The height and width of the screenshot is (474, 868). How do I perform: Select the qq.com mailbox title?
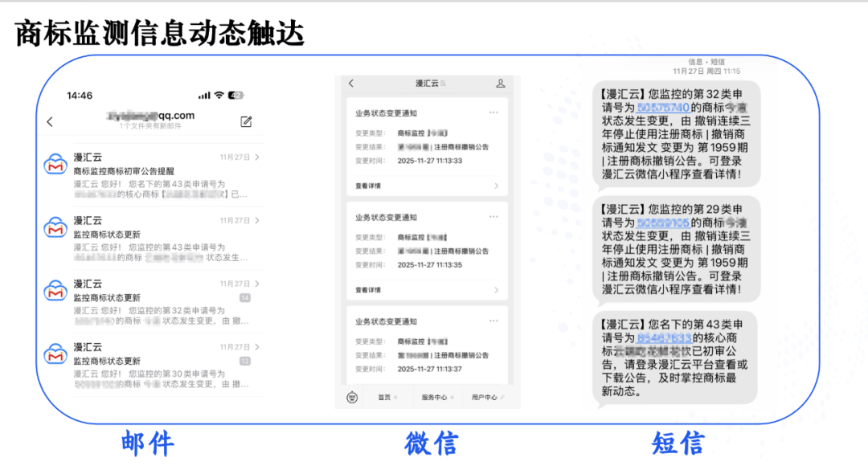(x=150, y=115)
